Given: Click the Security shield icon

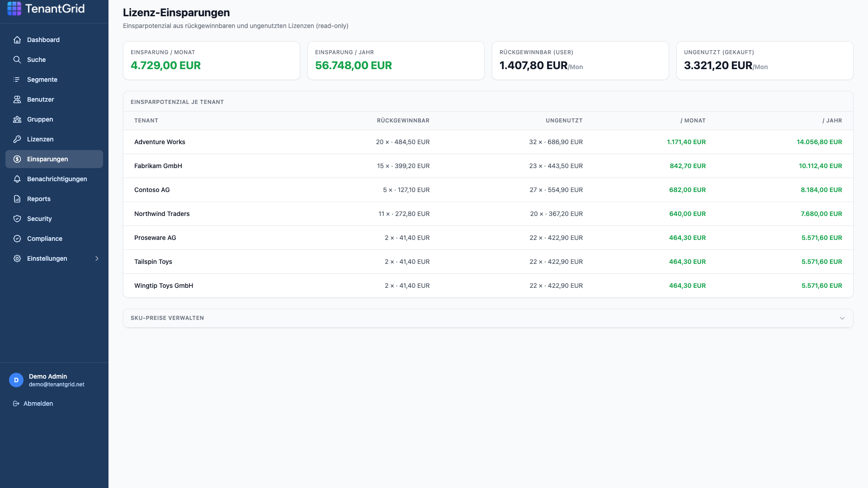Looking at the screenshot, I should click(x=17, y=219).
